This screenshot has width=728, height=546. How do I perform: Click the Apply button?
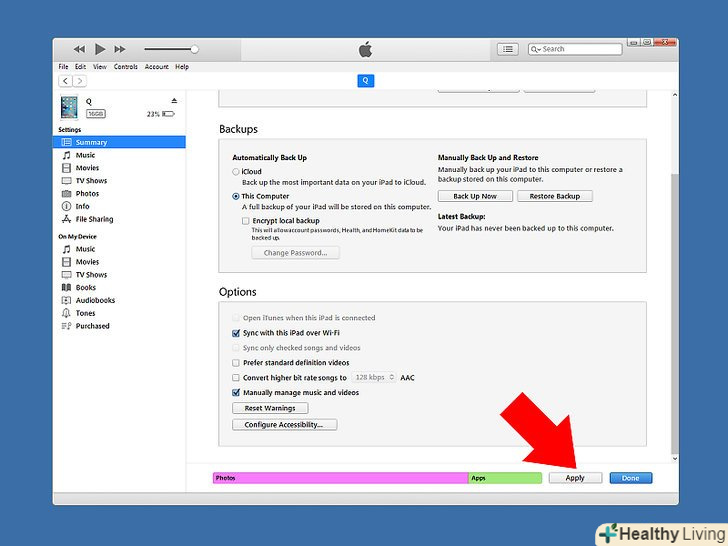click(575, 478)
